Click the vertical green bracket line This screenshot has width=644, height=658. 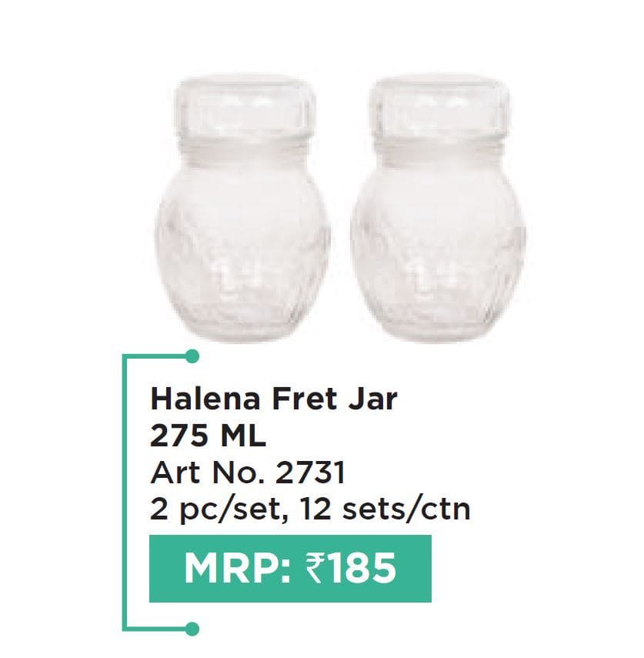pos(124,493)
